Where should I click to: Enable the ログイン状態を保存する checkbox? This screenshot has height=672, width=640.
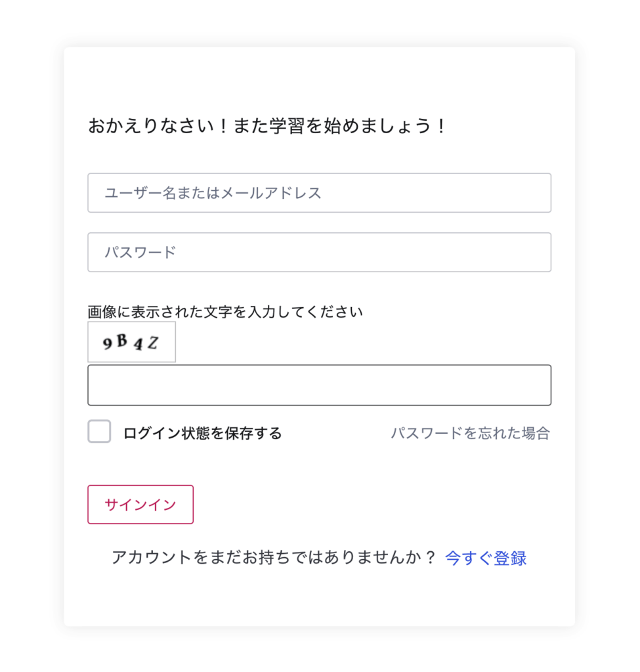99,432
